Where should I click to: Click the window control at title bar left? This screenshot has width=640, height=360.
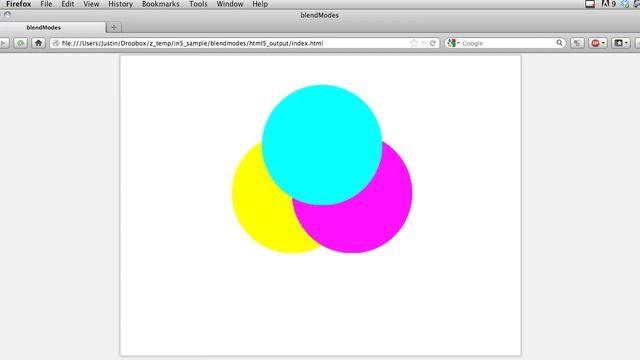[7, 15]
